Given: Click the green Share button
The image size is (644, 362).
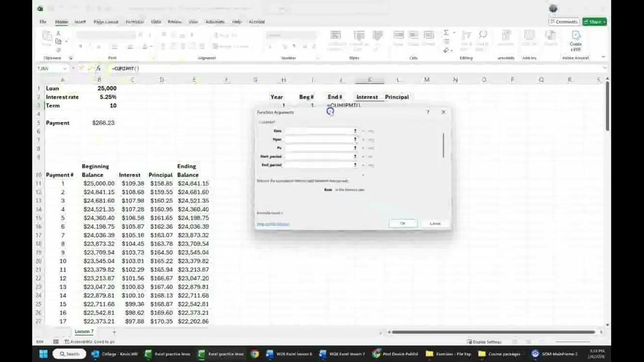Looking at the screenshot, I should point(595,22).
